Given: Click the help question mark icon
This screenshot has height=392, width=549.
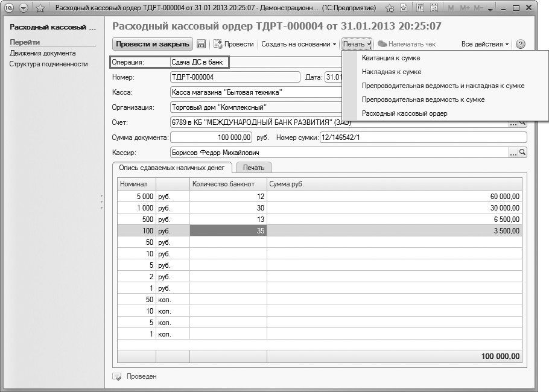Looking at the screenshot, I should [x=521, y=44].
